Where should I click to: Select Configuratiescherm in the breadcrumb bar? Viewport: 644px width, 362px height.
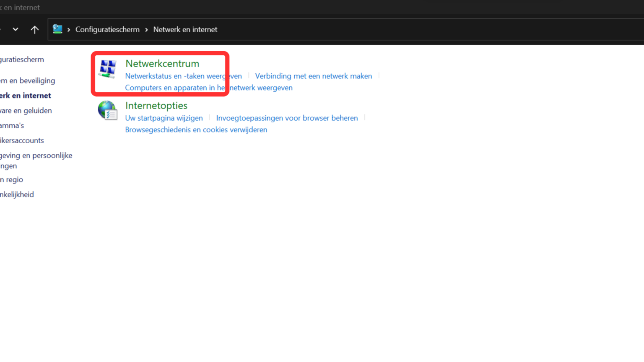tap(107, 29)
